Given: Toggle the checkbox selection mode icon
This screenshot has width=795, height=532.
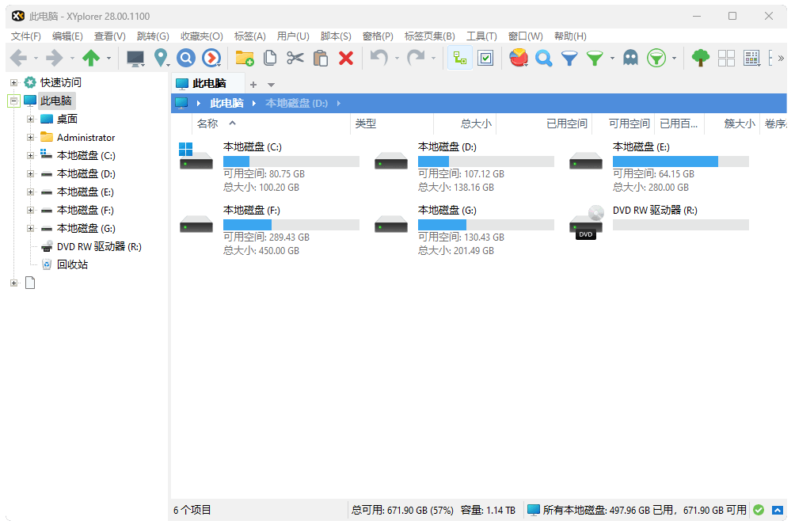Looking at the screenshot, I should 485,58.
